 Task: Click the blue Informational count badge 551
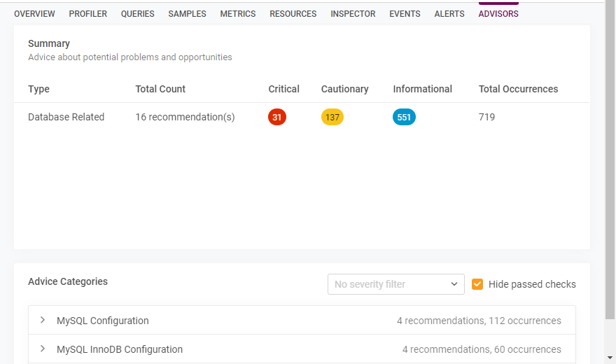point(404,118)
